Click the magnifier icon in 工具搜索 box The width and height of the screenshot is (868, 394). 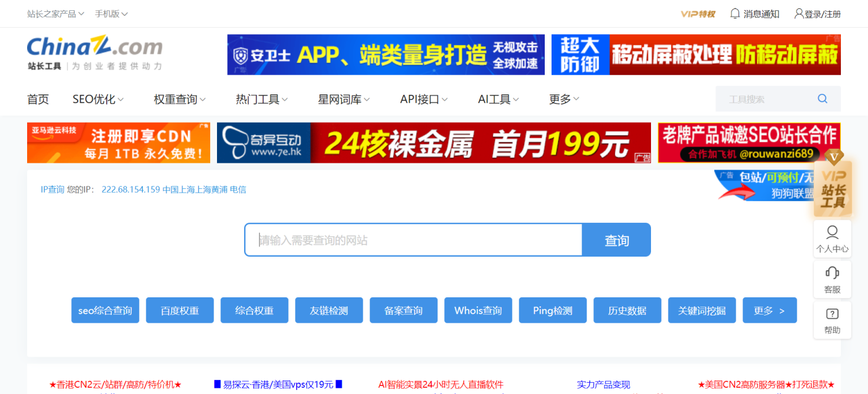[822, 98]
